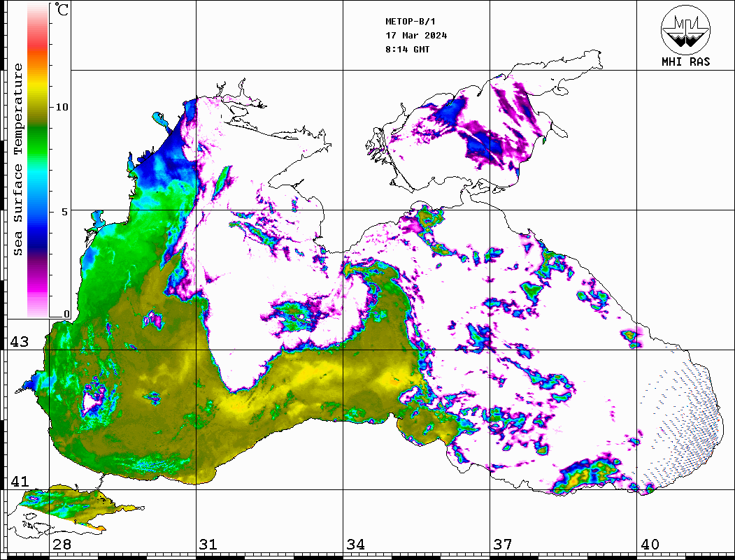Click the "Sea Surface Temperature" vertical label
735x560 pixels.
17,160
